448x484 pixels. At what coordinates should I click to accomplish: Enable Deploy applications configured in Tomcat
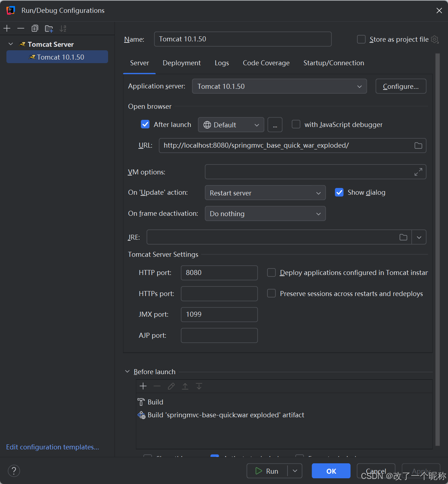271,272
